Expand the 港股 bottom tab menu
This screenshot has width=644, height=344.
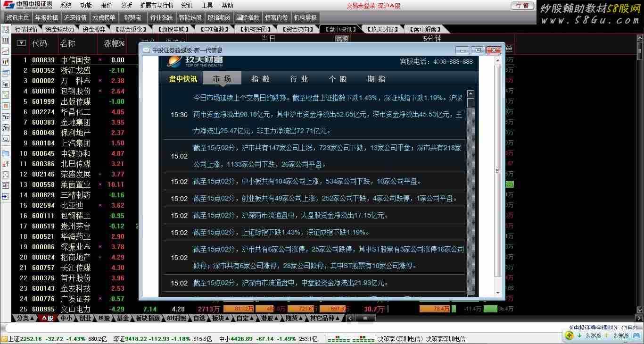tap(269, 318)
